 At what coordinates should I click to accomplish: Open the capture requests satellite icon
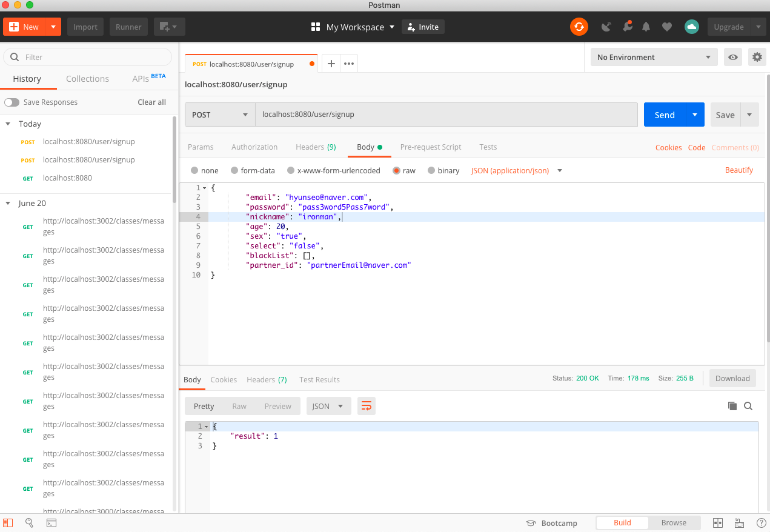[606, 27]
